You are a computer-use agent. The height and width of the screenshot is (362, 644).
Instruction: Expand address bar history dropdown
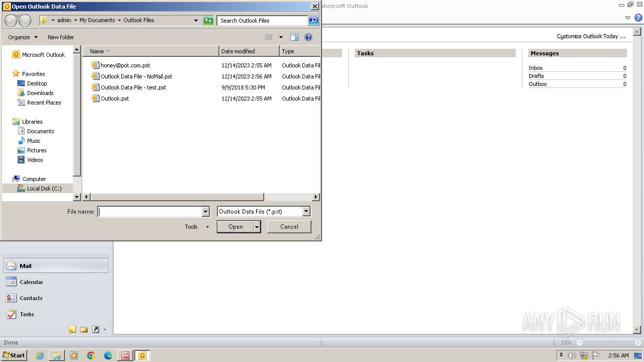[196, 21]
